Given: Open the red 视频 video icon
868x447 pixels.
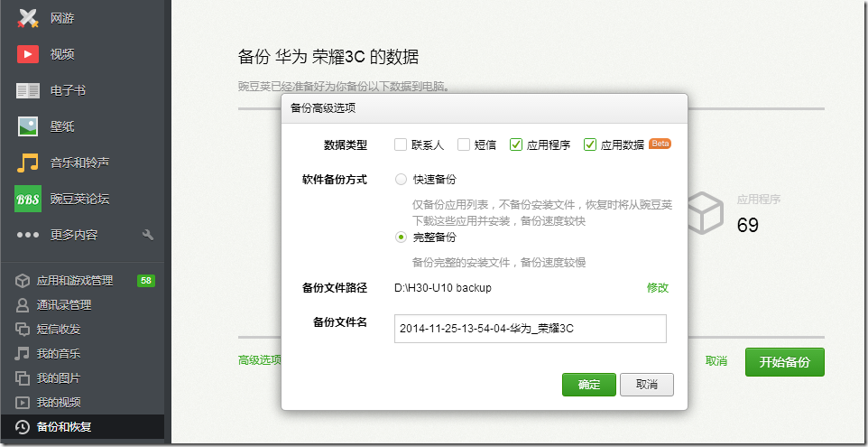Looking at the screenshot, I should pos(28,54).
